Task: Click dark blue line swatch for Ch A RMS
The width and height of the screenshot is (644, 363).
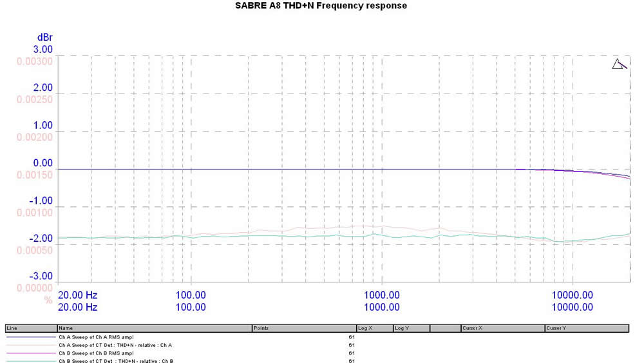Action: [x=31, y=337]
